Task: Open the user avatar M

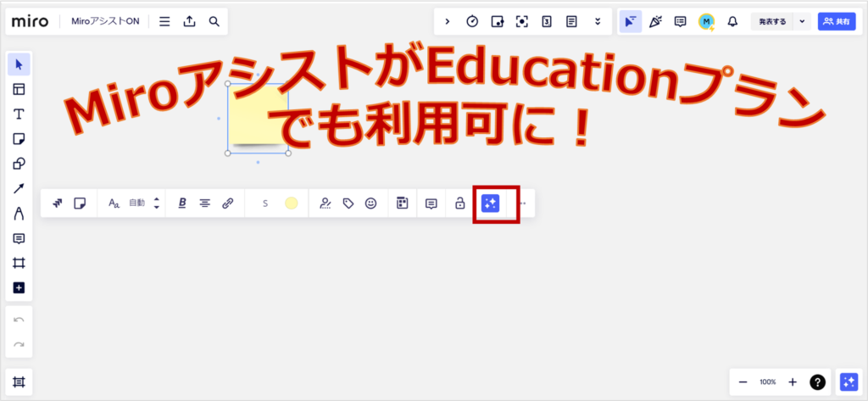Action: (706, 21)
